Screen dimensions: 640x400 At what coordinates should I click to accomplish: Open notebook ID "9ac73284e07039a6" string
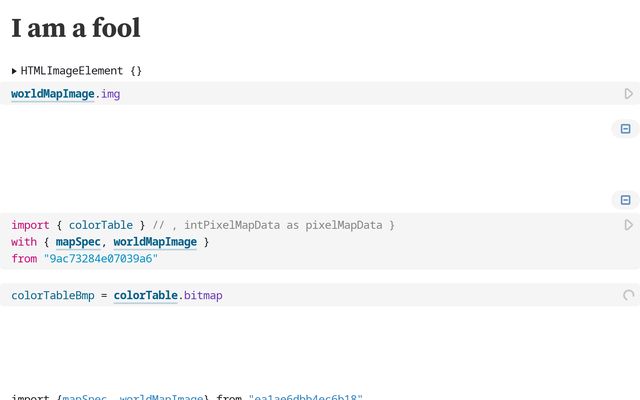[100, 259]
